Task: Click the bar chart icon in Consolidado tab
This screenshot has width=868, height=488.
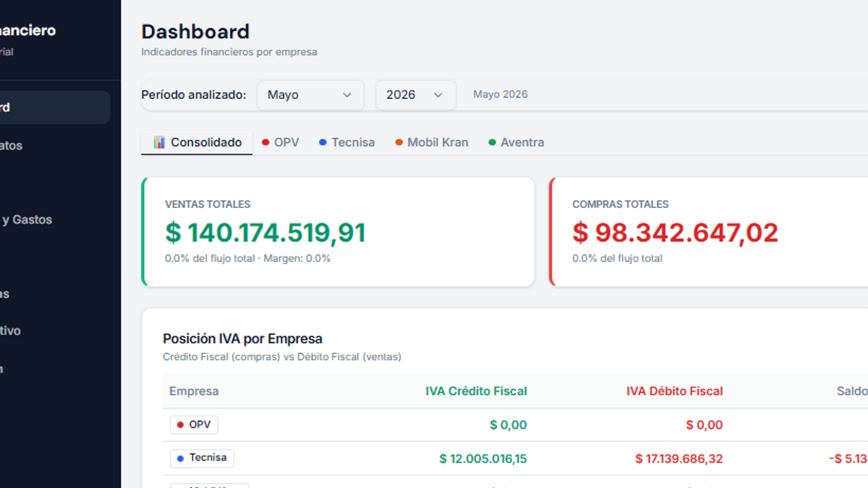Action: [x=159, y=142]
